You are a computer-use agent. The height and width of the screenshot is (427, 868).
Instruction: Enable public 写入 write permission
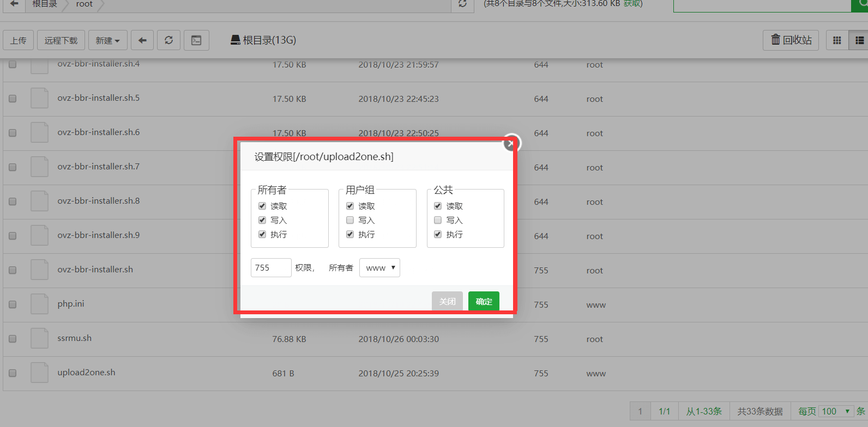(438, 220)
